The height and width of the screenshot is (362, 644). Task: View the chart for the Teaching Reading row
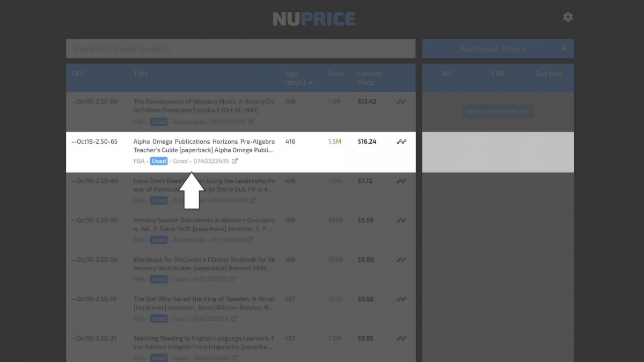(x=401, y=338)
